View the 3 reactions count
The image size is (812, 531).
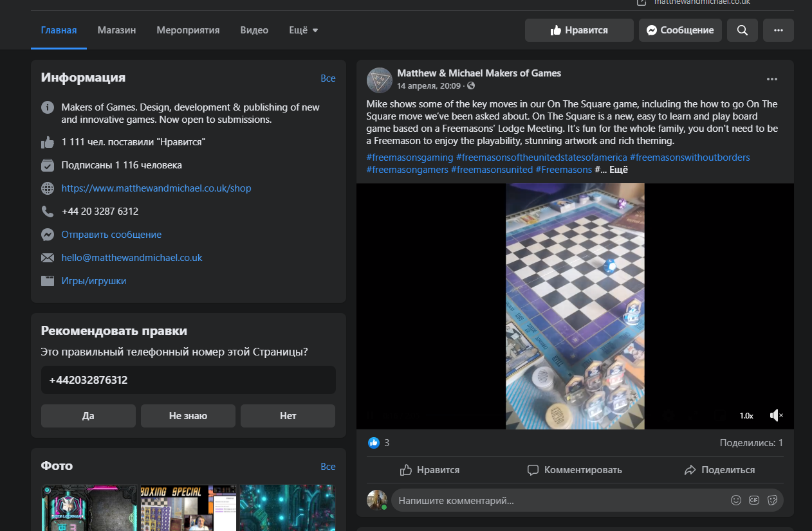tap(387, 442)
